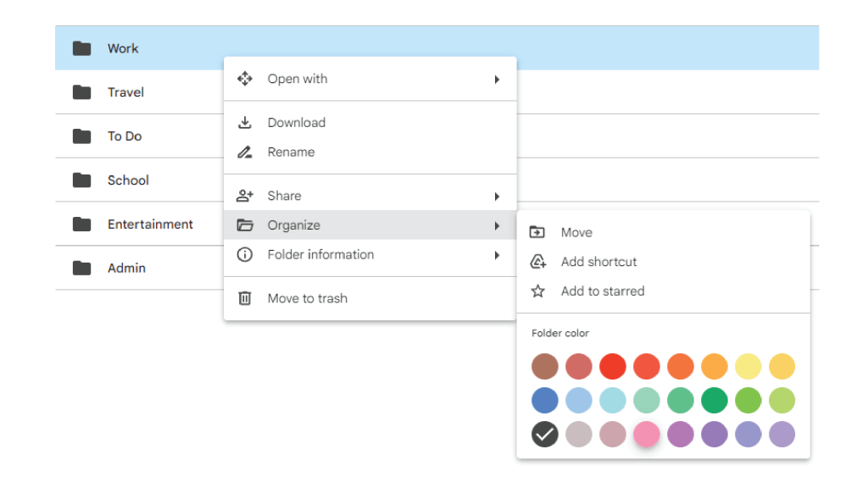Select the Rename pencil icon

coord(245,152)
